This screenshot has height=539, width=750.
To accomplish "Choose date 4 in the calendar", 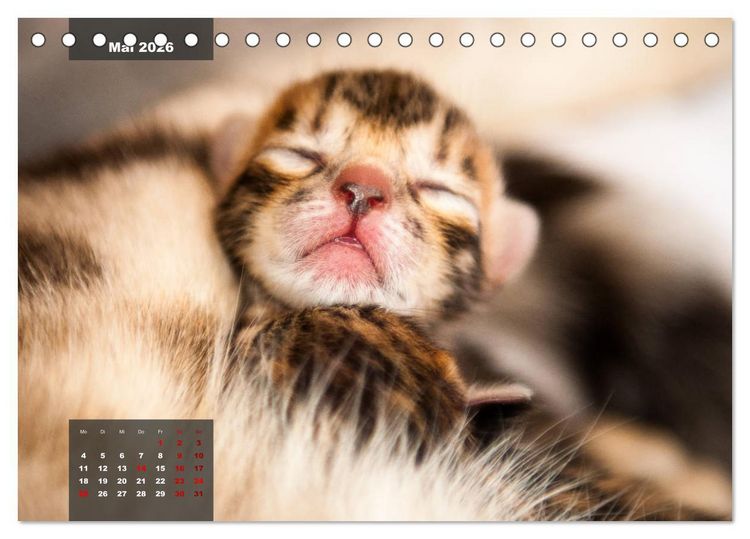I will tap(84, 456).
